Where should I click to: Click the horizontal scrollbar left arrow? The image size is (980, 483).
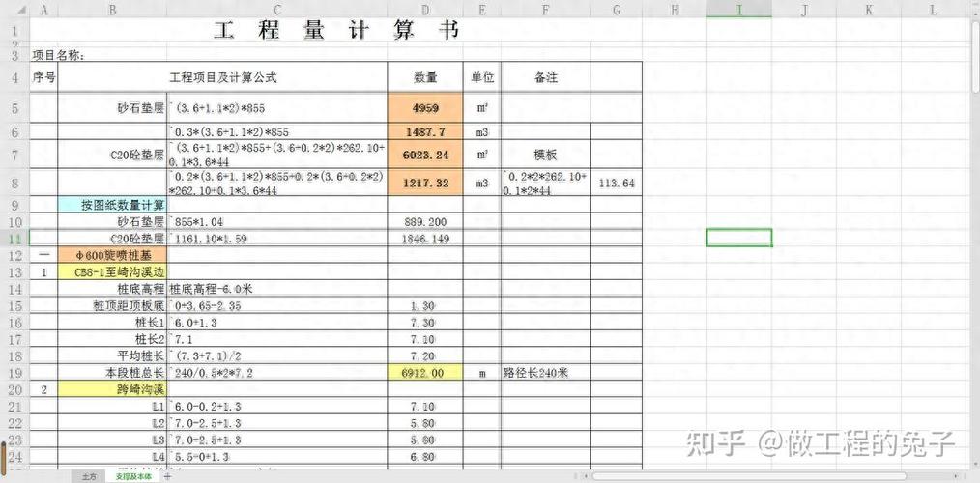(x=585, y=476)
